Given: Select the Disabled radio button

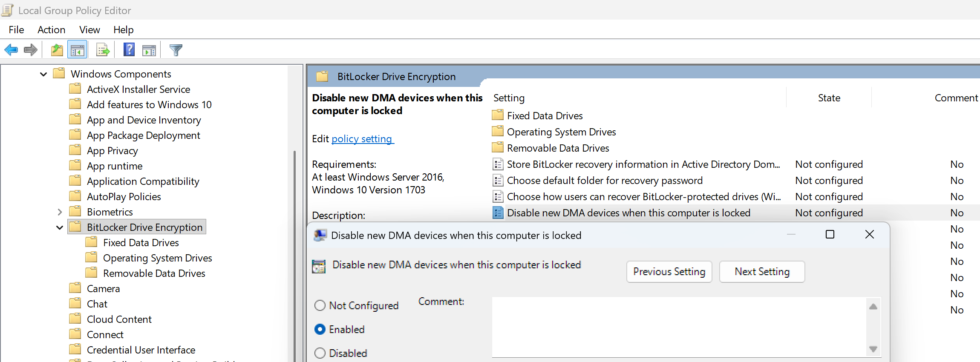Looking at the screenshot, I should click(320, 353).
